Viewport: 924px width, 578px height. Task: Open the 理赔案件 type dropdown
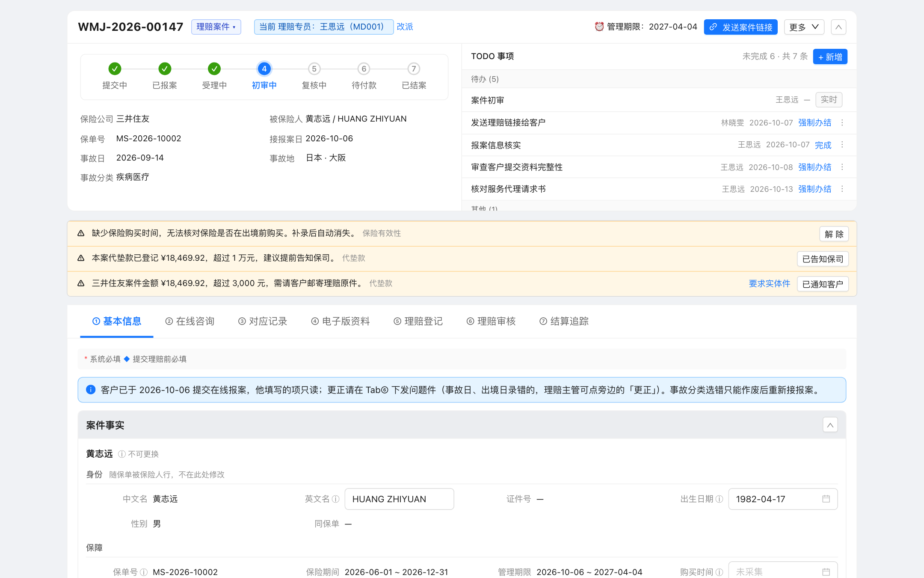(216, 27)
